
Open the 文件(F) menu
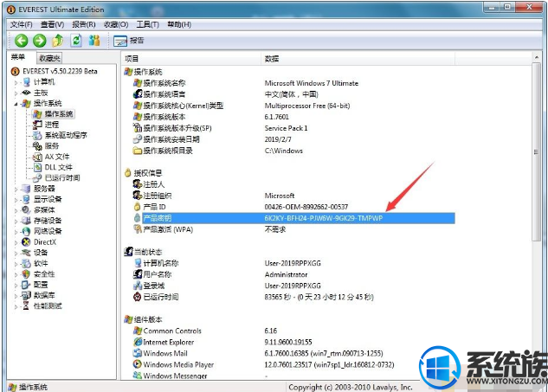pyautogui.click(x=22, y=24)
